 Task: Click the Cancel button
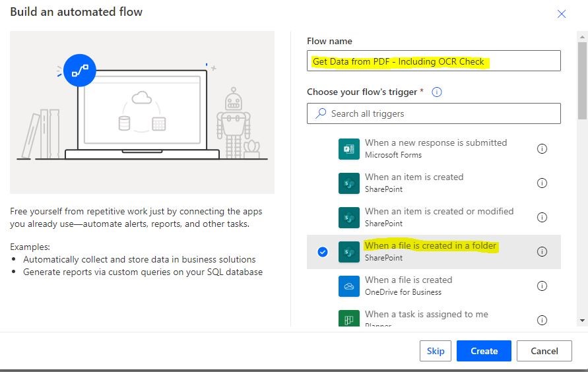coord(544,351)
